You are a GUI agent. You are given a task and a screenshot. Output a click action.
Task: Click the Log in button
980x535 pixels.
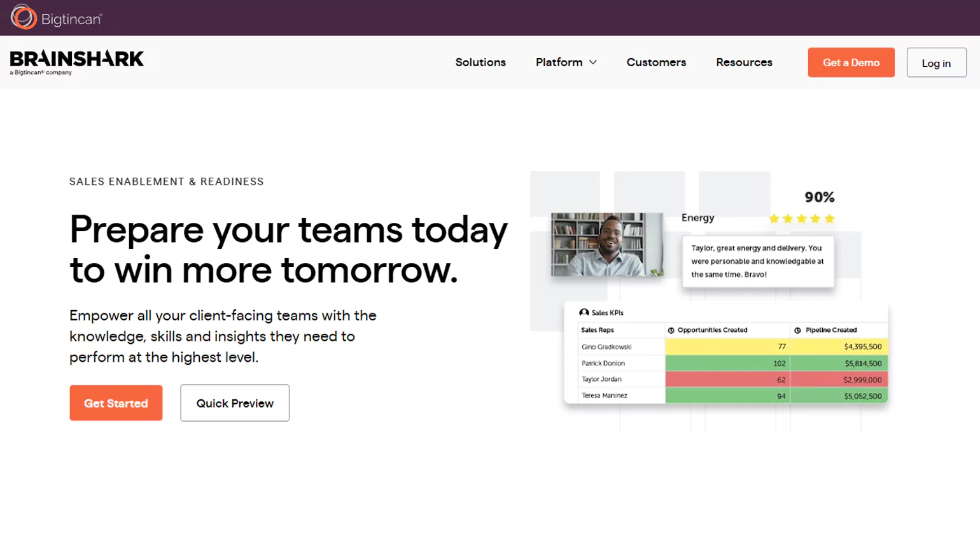click(x=936, y=63)
